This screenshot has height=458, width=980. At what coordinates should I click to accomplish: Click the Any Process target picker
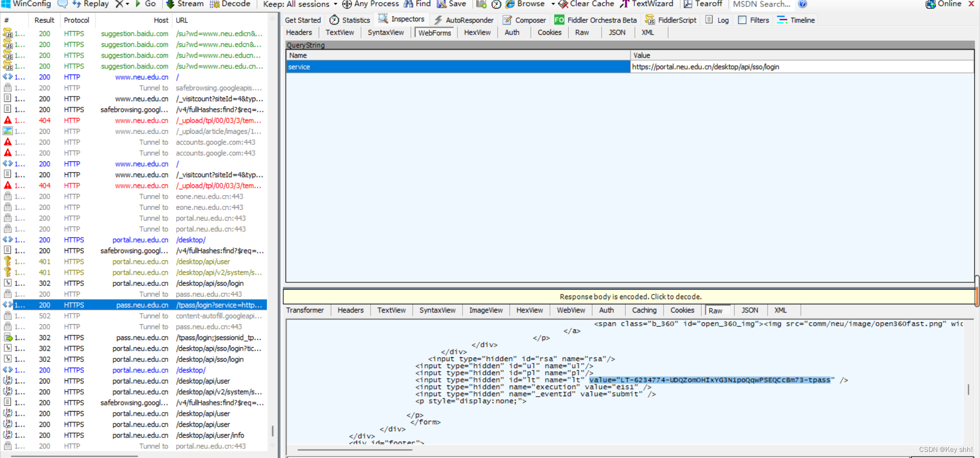tap(370, 4)
